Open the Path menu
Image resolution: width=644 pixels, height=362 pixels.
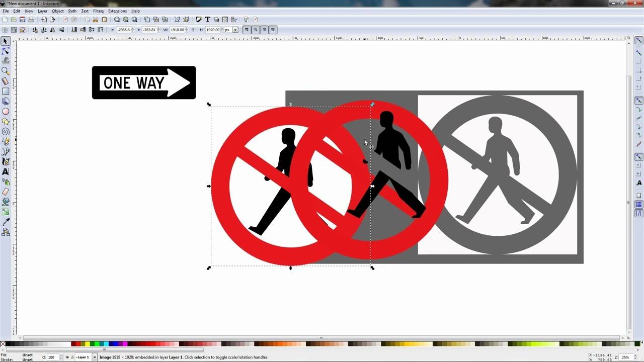coord(72,11)
